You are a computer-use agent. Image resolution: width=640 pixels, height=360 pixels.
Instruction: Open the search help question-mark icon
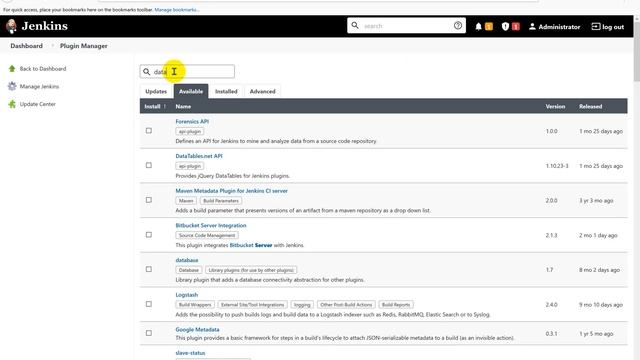point(458,25)
